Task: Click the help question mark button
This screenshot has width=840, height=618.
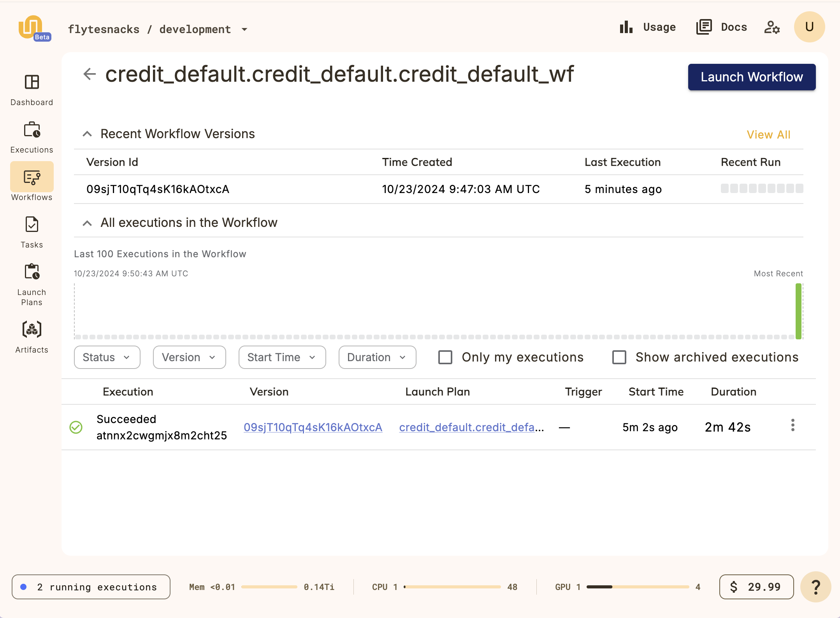Action: coord(815,587)
